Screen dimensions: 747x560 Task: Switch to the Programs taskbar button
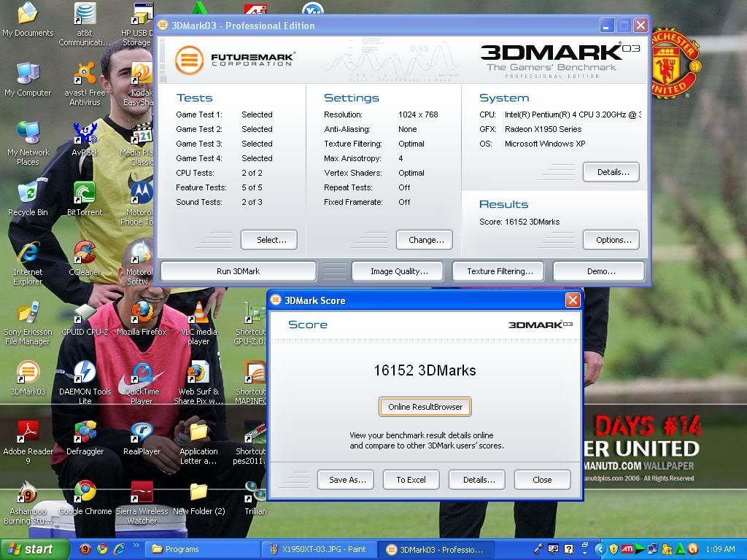click(x=202, y=549)
